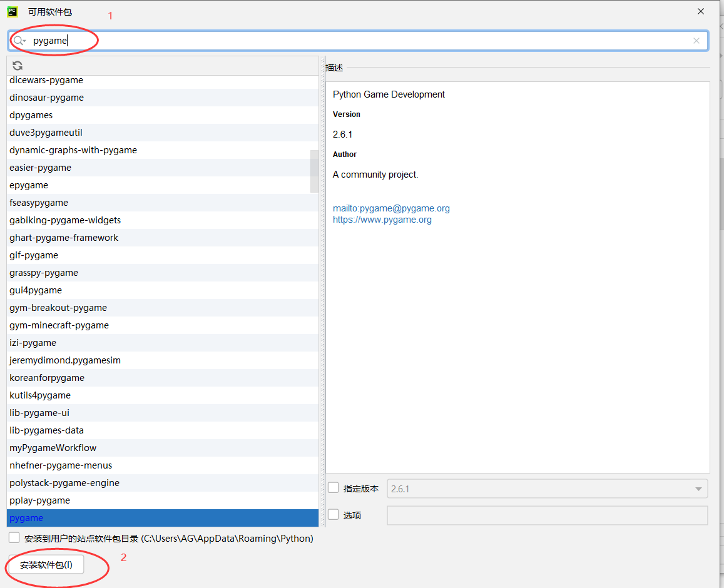
Task: Select the lib-pygames-data package
Action: [163, 431]
